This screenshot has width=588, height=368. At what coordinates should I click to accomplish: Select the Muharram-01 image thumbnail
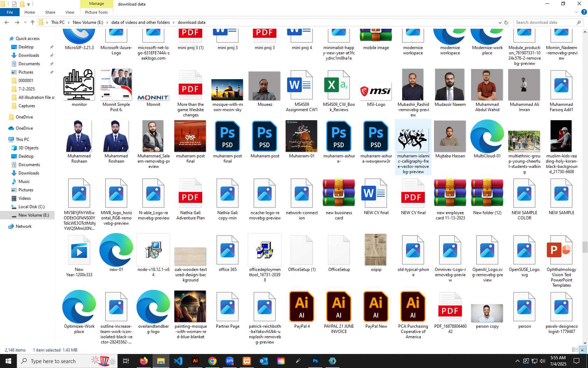pos(301,136)
